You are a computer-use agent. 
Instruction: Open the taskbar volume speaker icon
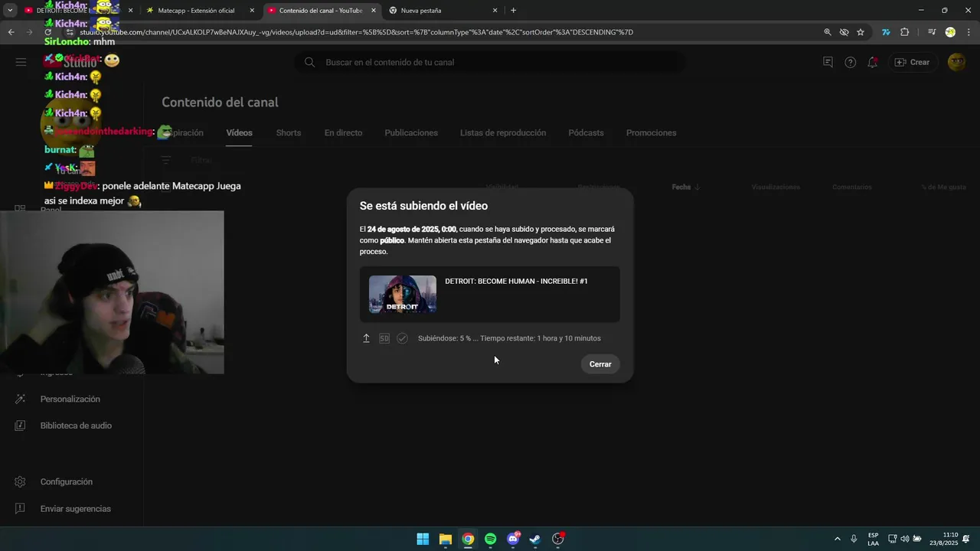point(905,539)
